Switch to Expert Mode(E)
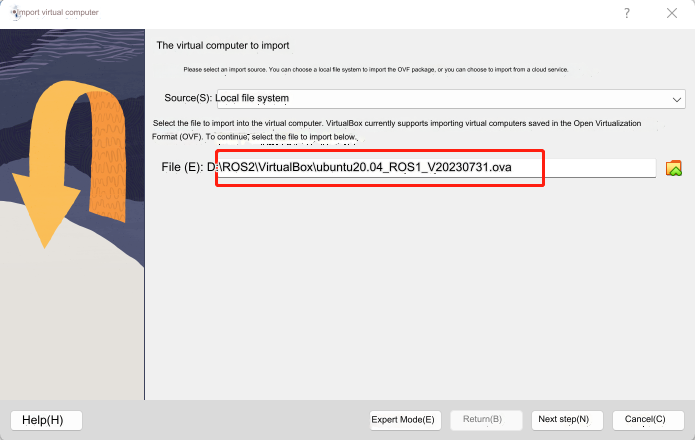This screenshot has height=440, width=695. 403,419
